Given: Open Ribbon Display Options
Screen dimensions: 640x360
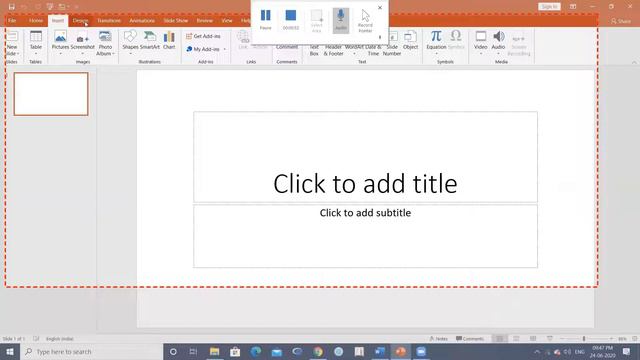Looking at the screenshot, I should 573,7.
